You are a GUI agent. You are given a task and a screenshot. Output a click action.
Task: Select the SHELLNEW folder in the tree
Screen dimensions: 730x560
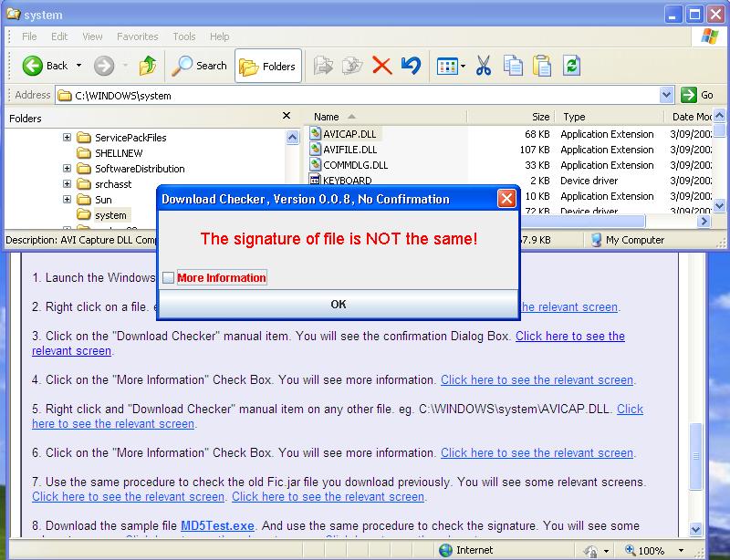click(x=119, y=153)
